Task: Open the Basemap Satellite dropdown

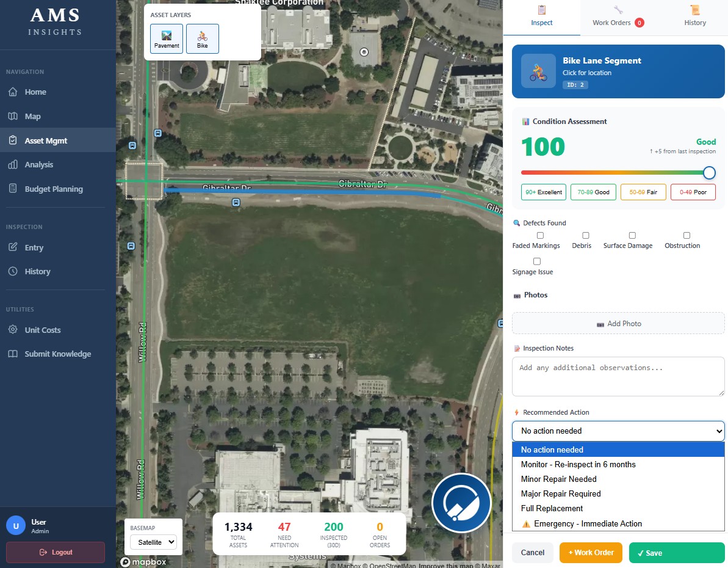Action: [154, 542]
